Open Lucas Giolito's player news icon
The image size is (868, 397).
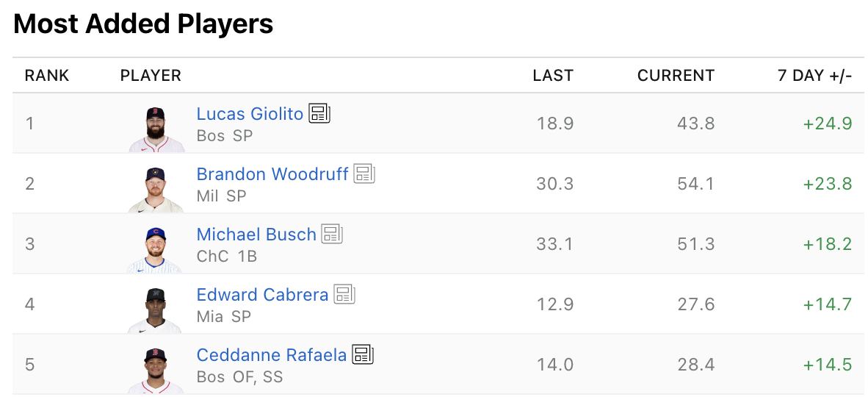(x=319, y=113)
